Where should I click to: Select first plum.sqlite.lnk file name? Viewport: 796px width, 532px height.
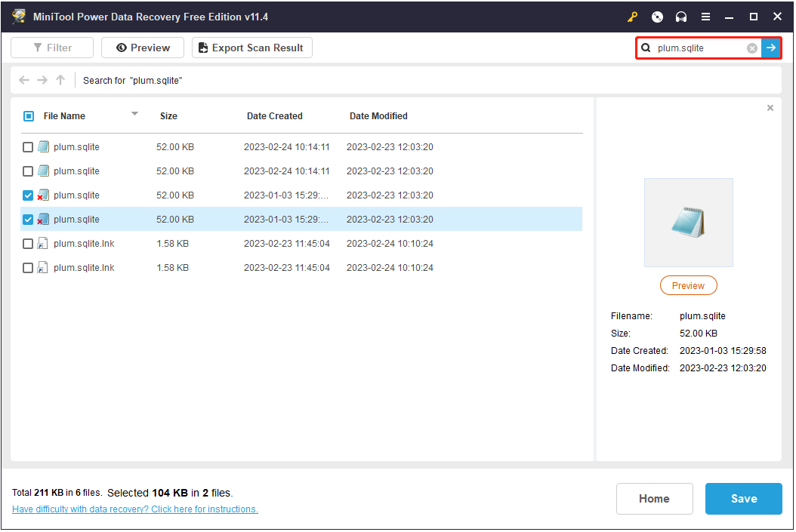point(85,244)
